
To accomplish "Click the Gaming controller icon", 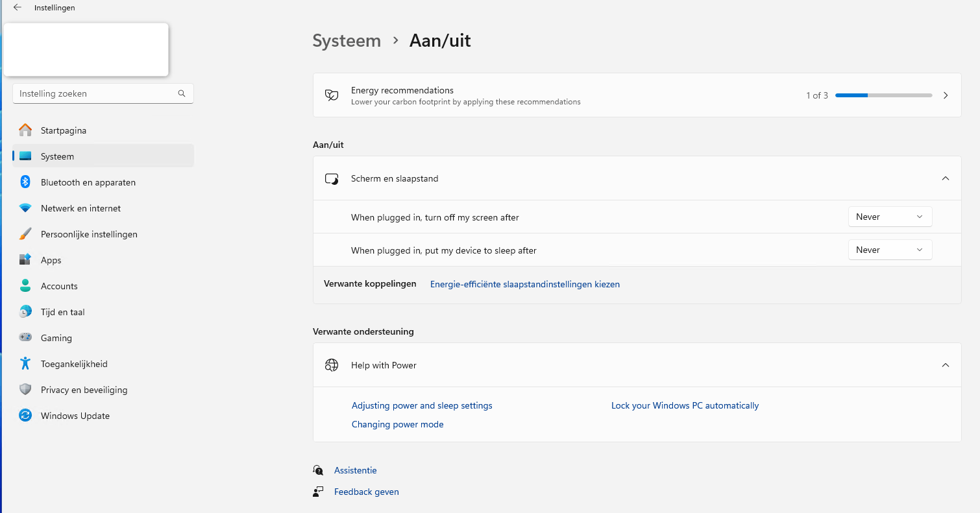I will point(25,338).
